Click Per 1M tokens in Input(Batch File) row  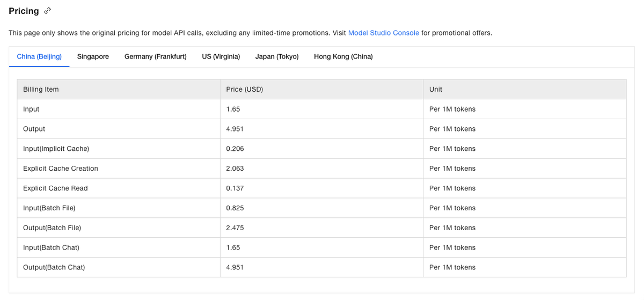tap(452, 208)
